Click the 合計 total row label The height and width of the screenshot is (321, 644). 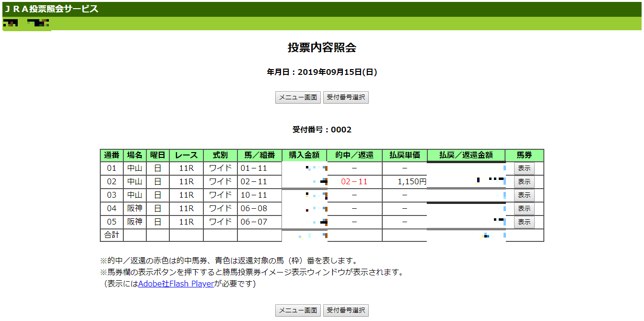tap(111, 235)
